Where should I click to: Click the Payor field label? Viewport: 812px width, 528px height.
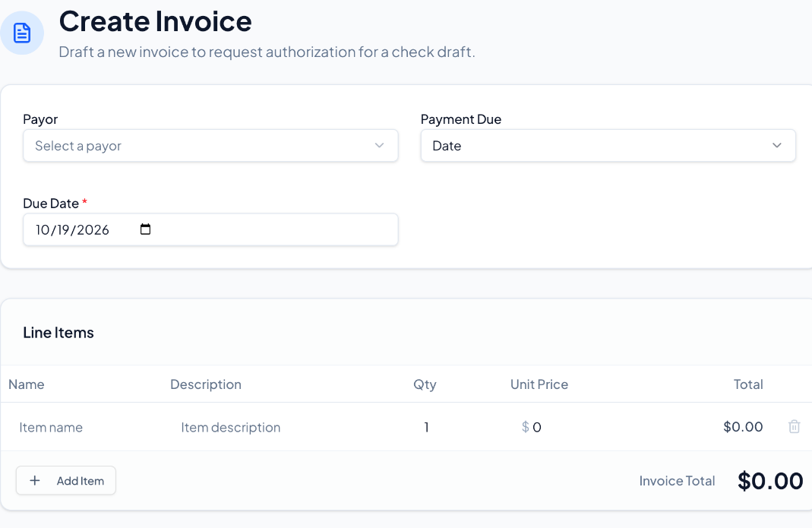click(x=40, y=119)
